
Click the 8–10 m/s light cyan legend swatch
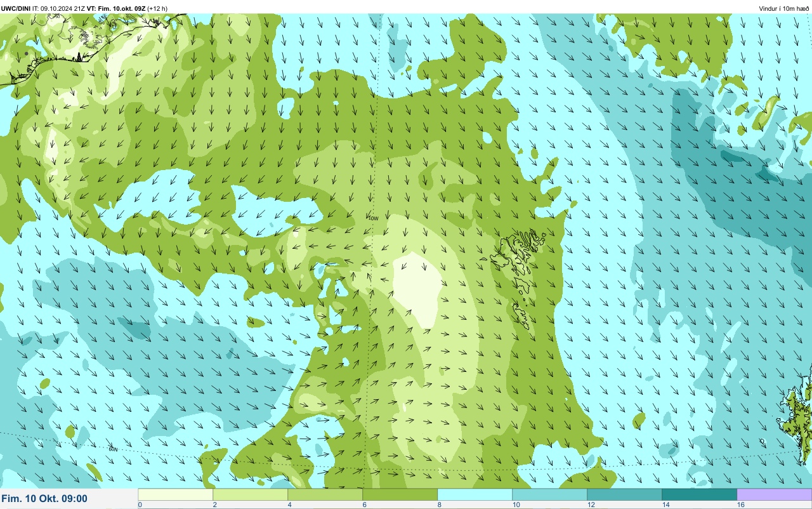(475, 494)
